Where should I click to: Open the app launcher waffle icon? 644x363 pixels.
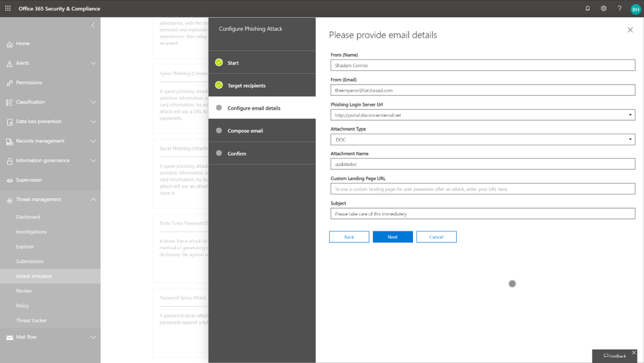click(x=8, y=8)
